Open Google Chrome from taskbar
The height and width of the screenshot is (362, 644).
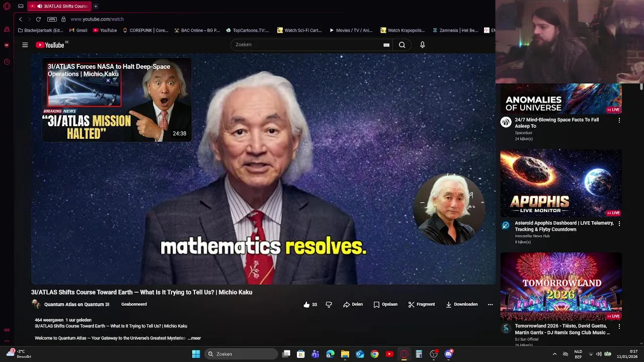click(374, 354)
